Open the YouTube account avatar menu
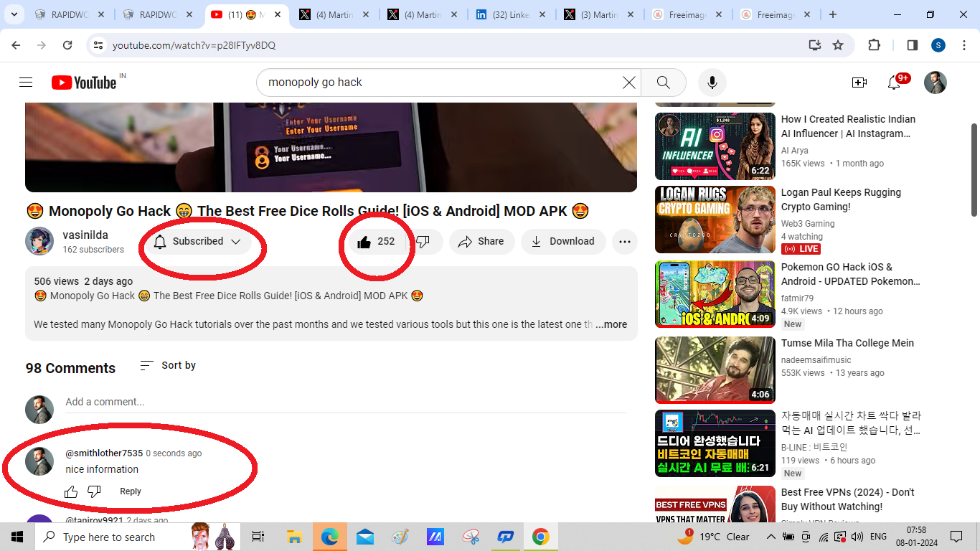Image resolution: width=980 pixels, height=551 pixels. point(936,83)
